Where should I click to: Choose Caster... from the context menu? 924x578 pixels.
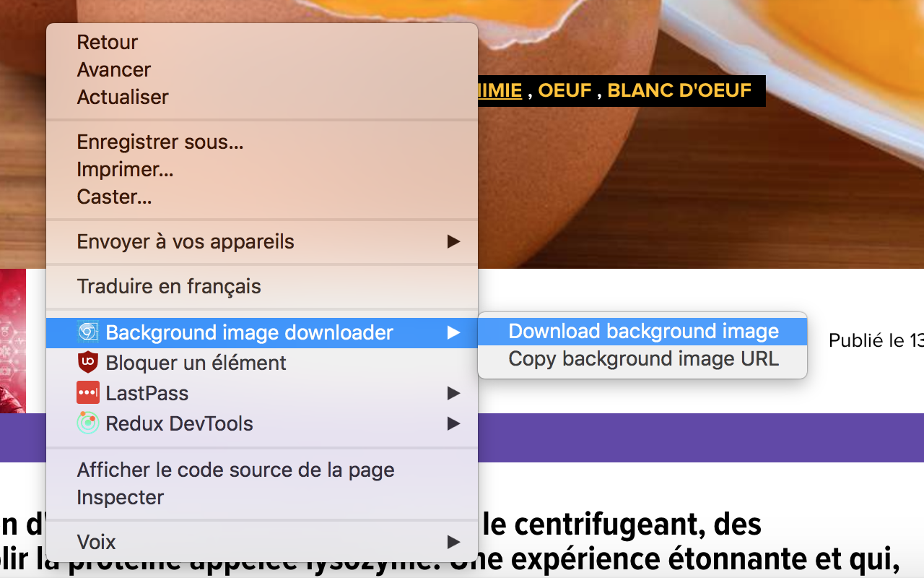[114, 196]
